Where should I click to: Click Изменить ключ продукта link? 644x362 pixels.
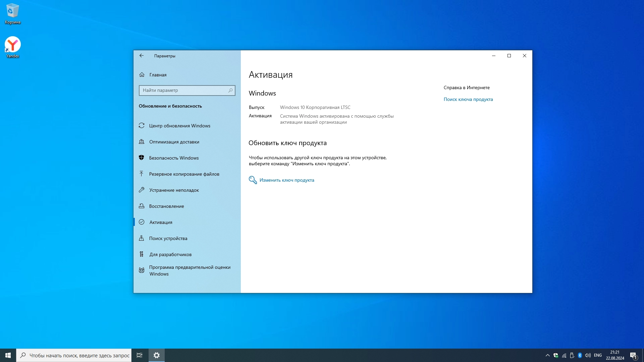[286, 180]
